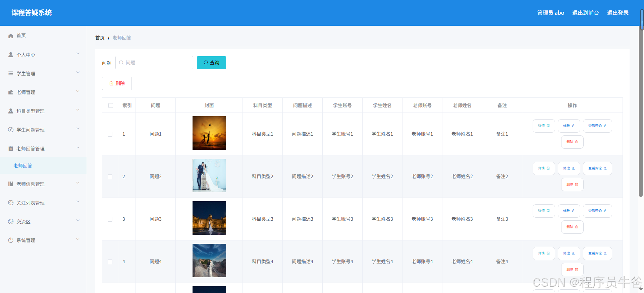The image size is (644, 293).
Task: Click the 老师管理 sidebar icon
Action: [x=11, y=92]
